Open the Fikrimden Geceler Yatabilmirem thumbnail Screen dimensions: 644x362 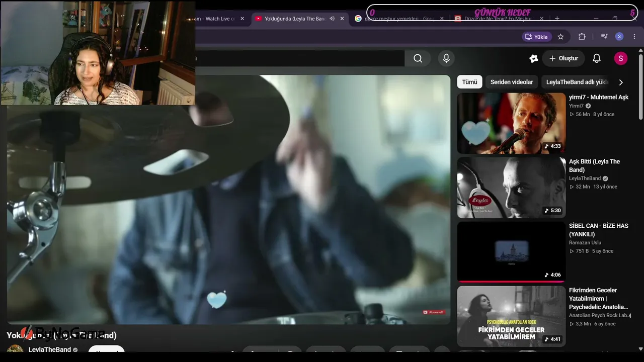pyautogui.click(x=512, y=316)
